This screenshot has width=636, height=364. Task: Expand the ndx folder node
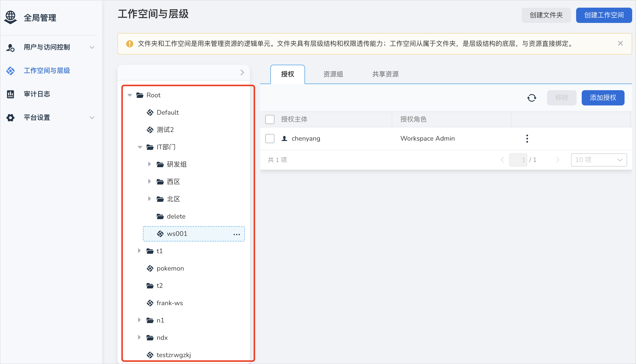(x=139, y=337)
